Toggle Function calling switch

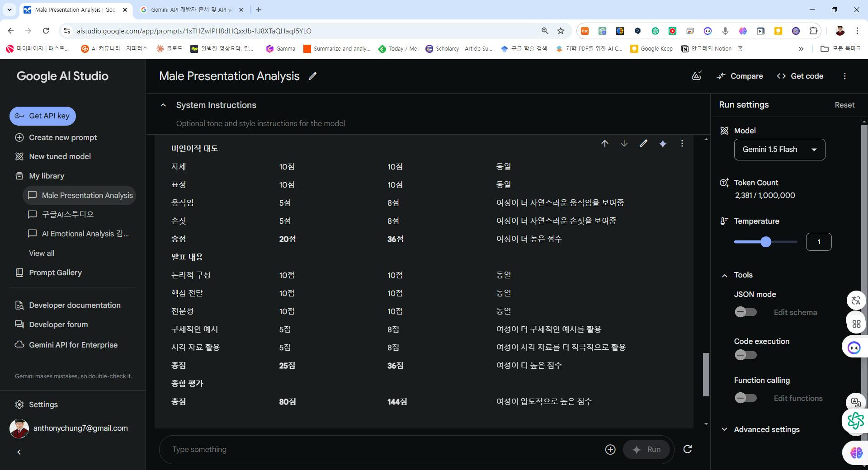(x=745, y=398)
